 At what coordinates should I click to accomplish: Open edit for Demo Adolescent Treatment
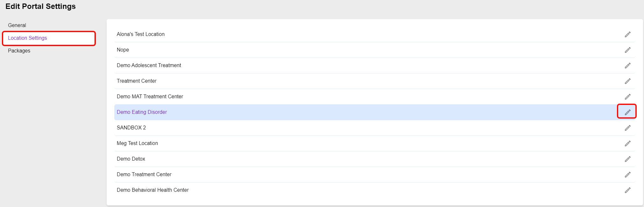tap(627, 66)
